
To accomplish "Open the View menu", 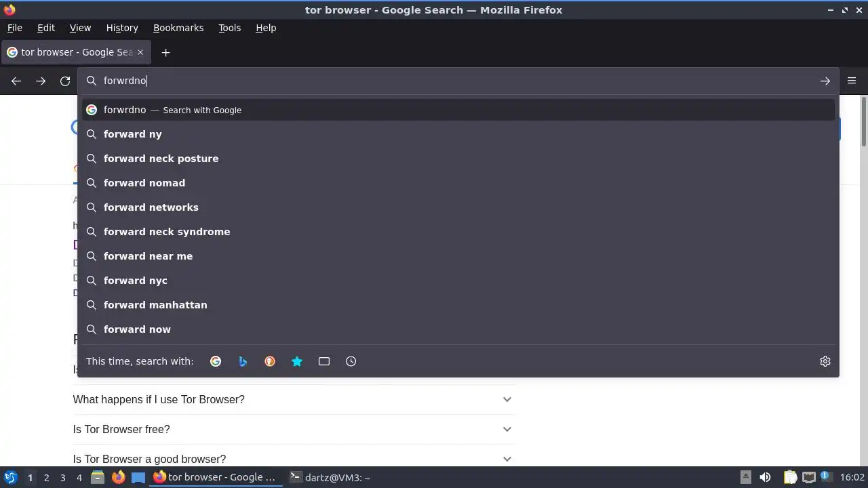I will (80, 28).
